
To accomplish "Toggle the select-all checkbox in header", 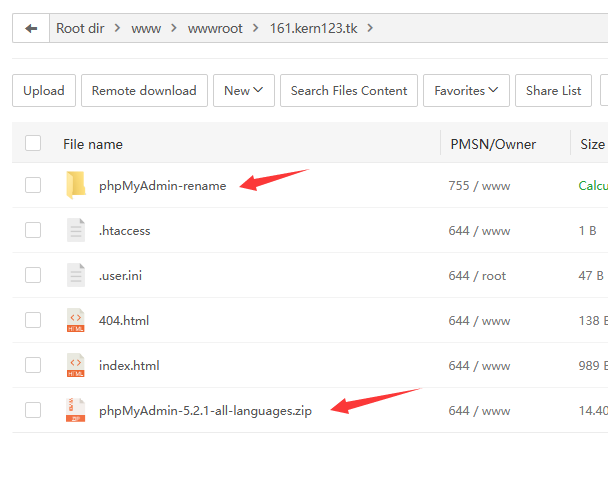I will [33, 143].
